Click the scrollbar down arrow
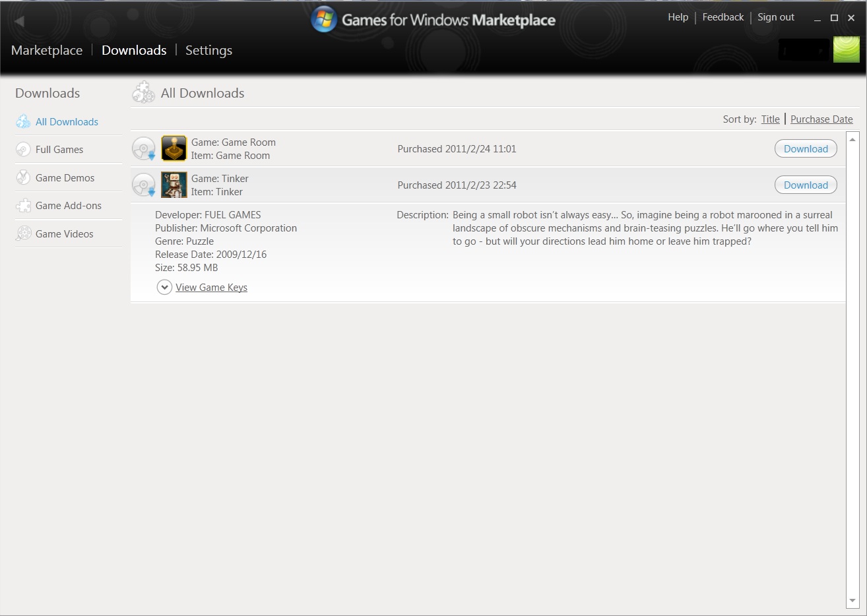Screen dimensions: 867x616 click(x=852, y=600)
